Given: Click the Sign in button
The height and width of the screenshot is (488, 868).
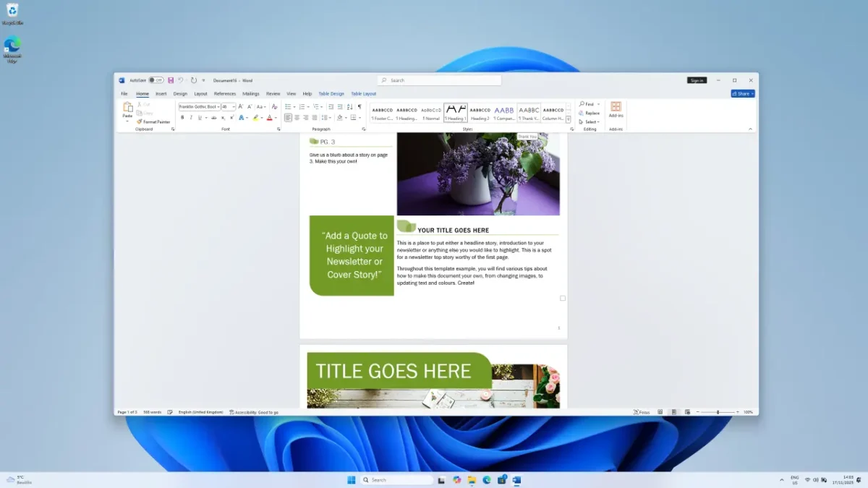Looking at the screenshot, I should (697, 80).
